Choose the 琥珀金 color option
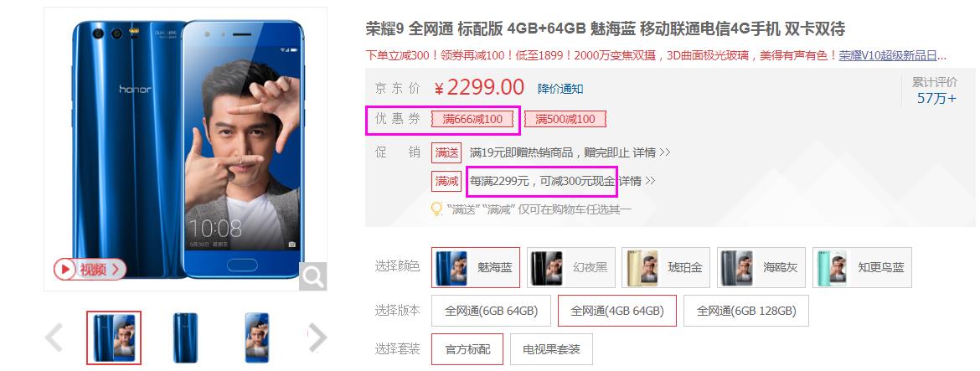This screenshot has height=371, width=980. click(x=666, y=267)
